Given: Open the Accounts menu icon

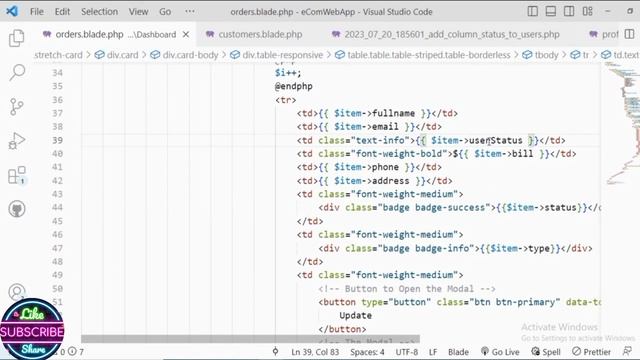Looking at the screenshot, I should pyautogui.click(x=17, y=291).
